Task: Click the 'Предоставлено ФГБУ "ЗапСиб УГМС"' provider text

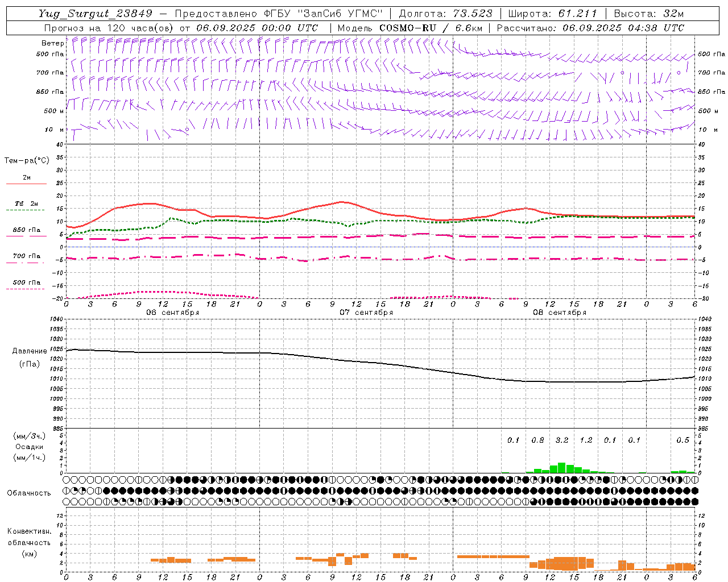Action: click(x=279, y=14)
